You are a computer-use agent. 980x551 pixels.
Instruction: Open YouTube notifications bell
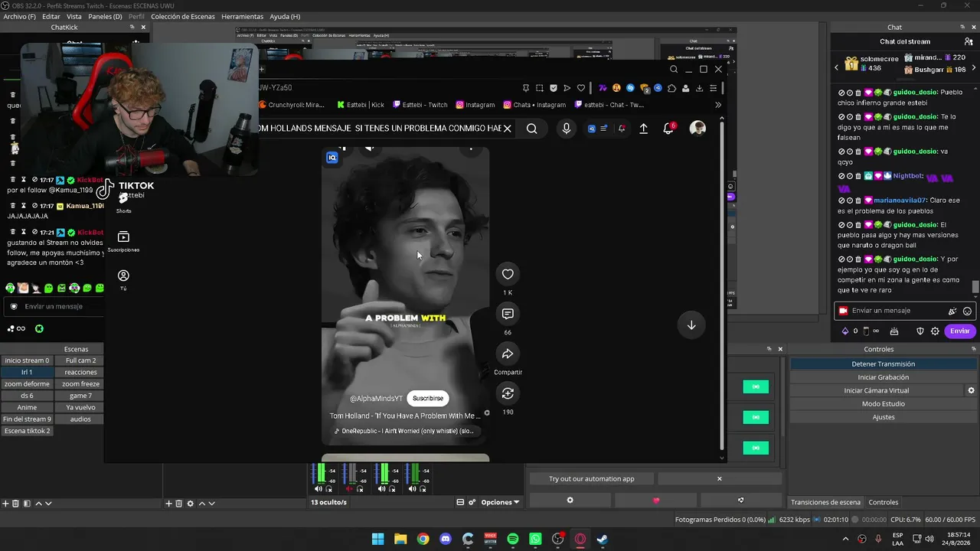point(668,129)
